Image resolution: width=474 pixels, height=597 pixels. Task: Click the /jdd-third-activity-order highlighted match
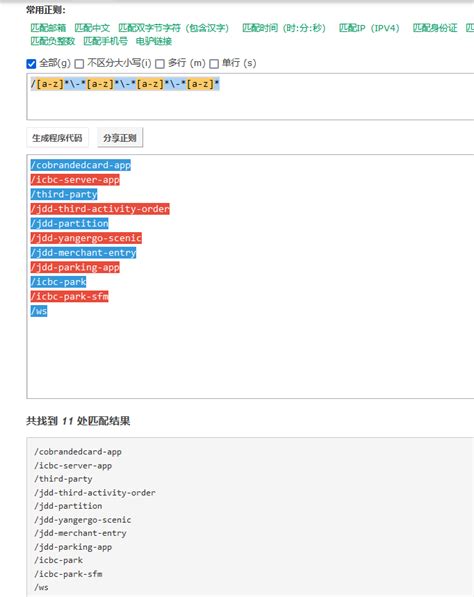pyautogui.click(x=100, y=209)
